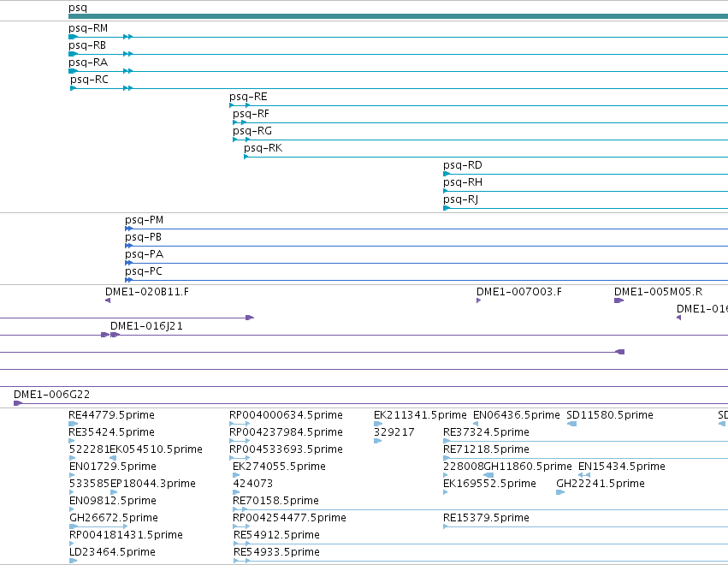Select transcript psq-RJ label
Screen dimensions: 728x565
click(x=460, y=199)
